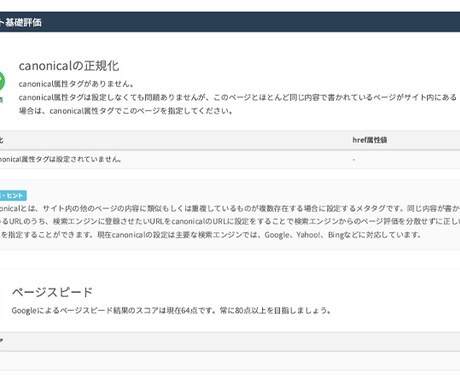Click the 'href属性値' column header
The width and height of the screenshot is (460, 380).
point(370,140)
